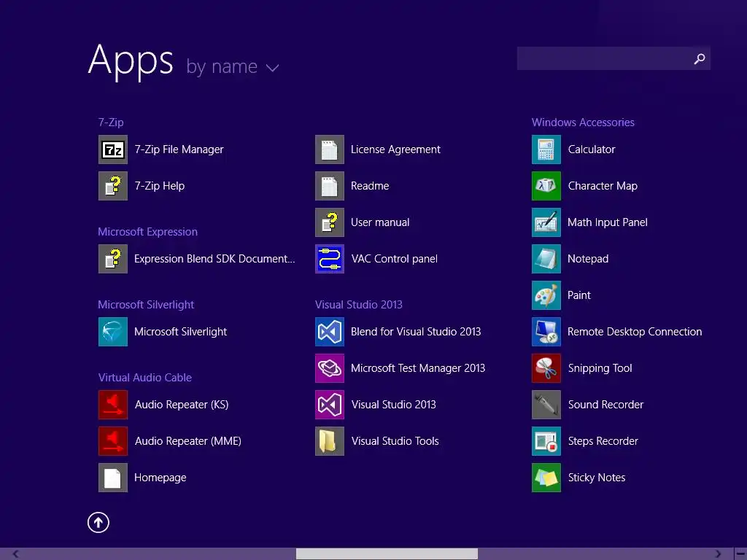The image size is (747, 560).
Task: Click the 'Snipping Tool' label
Action: [600, 368]
